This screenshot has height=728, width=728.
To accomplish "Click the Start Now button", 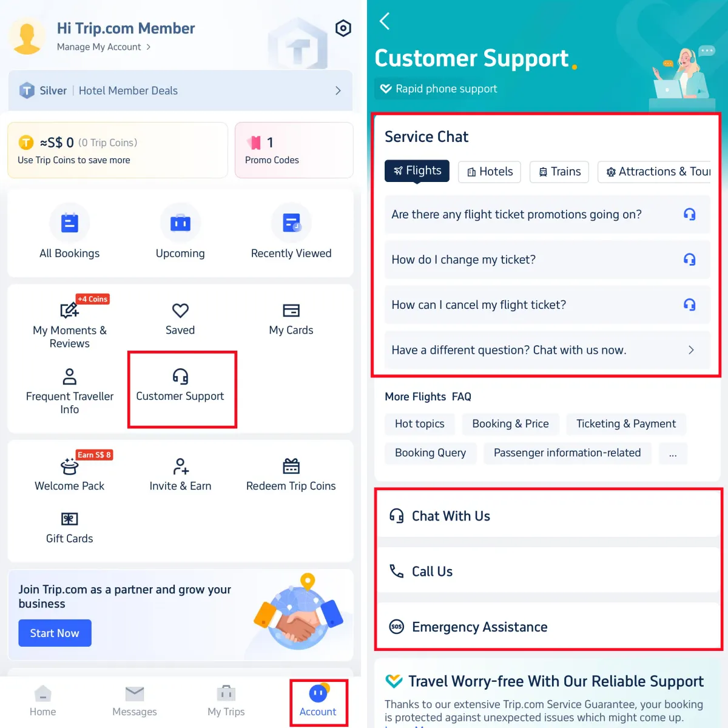I will [55, 633].
